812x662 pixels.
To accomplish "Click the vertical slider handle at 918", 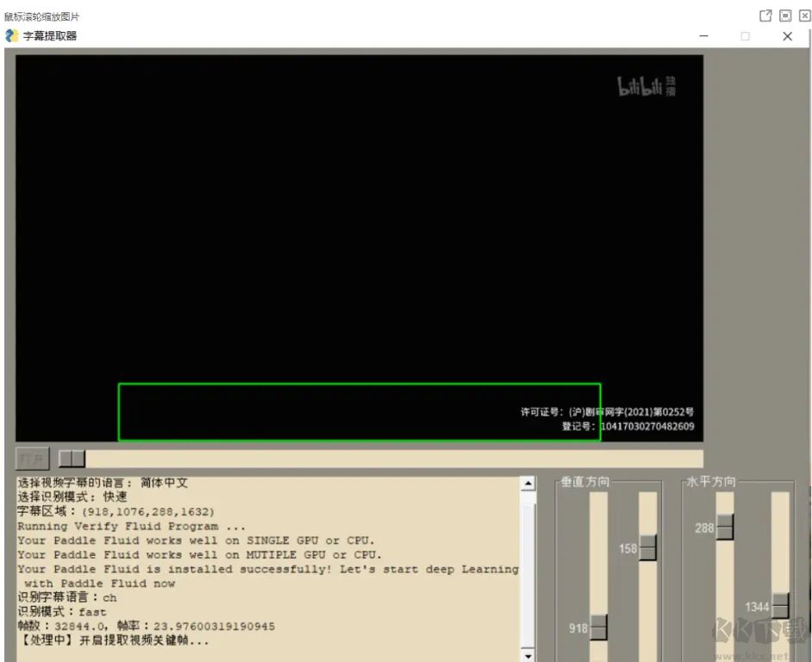I will pos(598,628).
